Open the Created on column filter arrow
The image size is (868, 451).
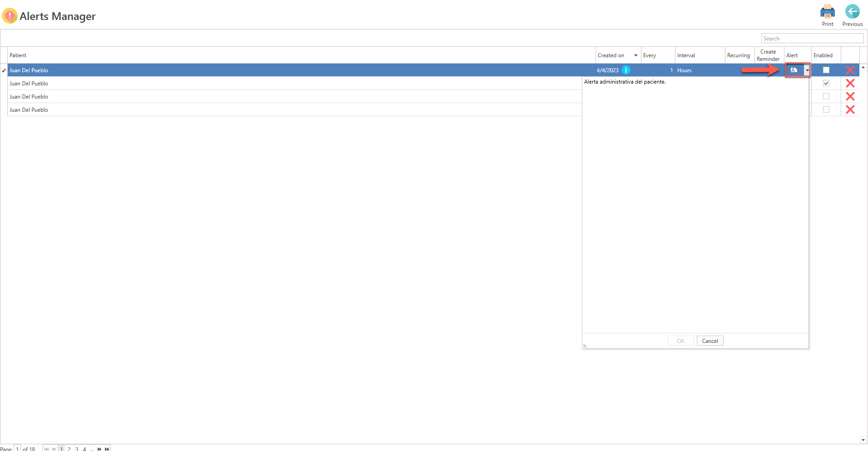[x=636, y=55]
